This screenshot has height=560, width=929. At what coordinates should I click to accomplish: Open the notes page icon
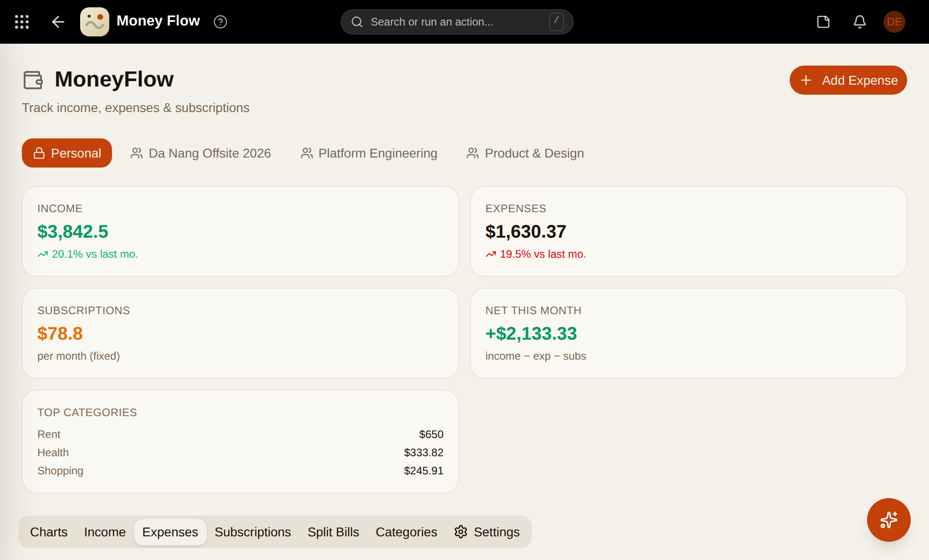(x=823, y=22)
